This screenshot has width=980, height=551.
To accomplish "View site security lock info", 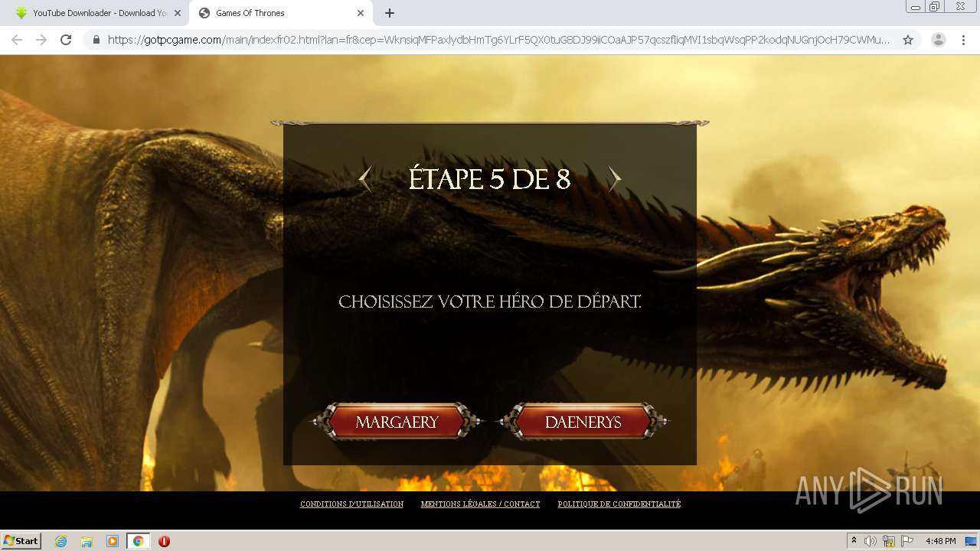I will click(96, 40).
